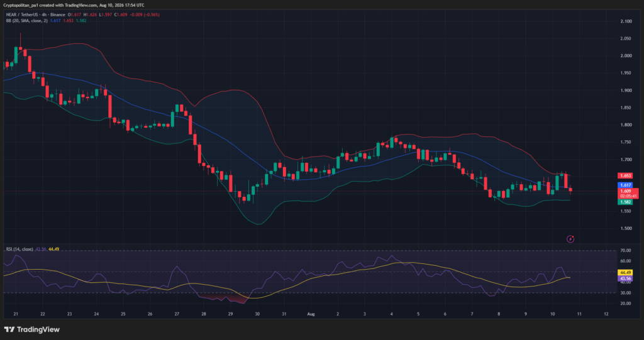Viewport: 644px width, 340px height.
Task: Click the red 1.653 value in BB legend
Action: click(68, 21)
